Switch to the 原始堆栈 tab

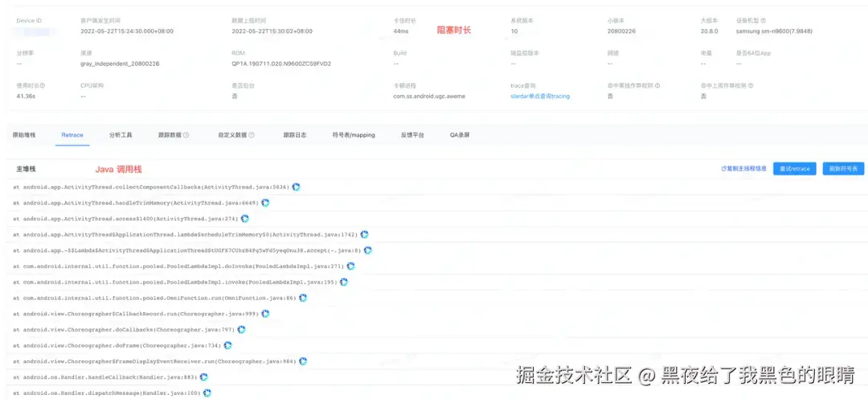point(24,134)
